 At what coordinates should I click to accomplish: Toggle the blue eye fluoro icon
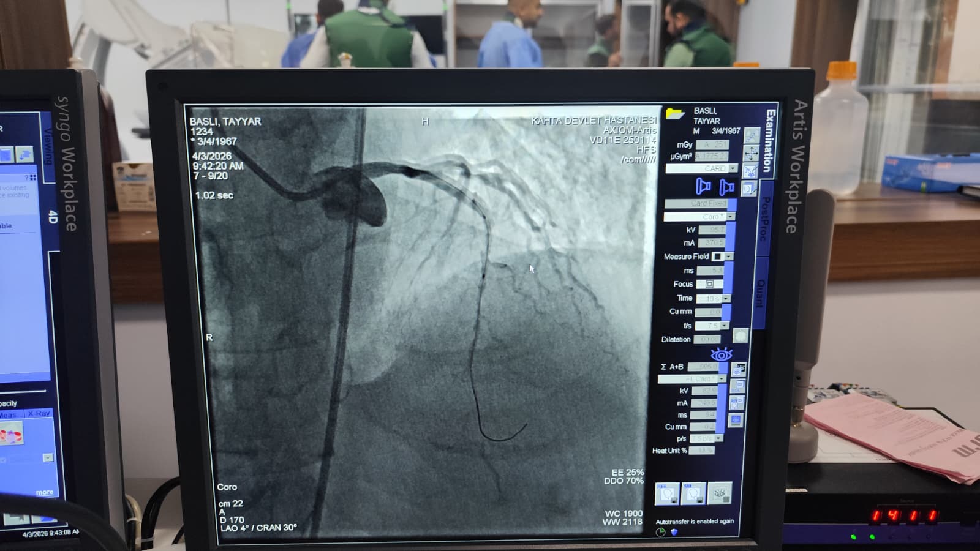point(721,354)
